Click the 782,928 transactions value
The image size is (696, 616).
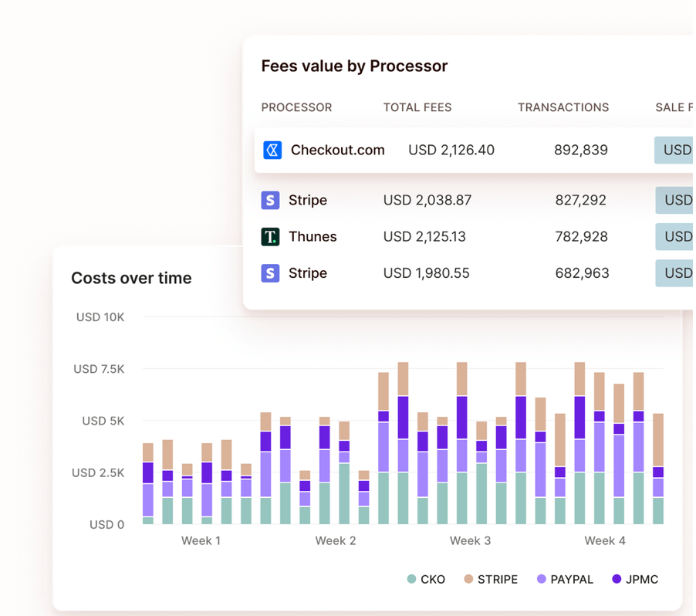coord(582,237)
